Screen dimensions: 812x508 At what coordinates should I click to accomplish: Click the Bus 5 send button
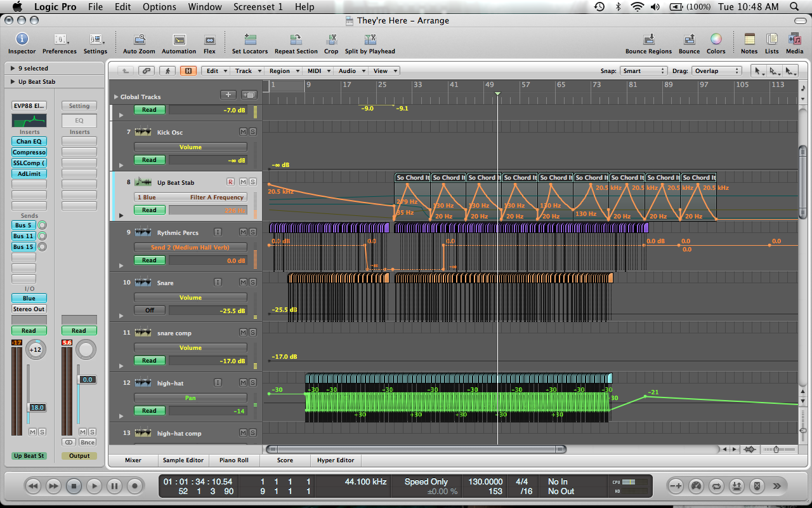(24, 225)
